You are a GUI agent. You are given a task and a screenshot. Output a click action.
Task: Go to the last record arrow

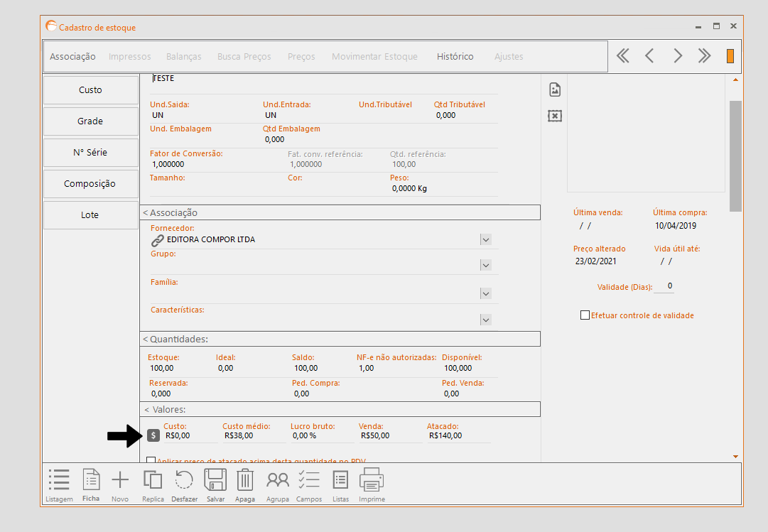[x=704, y=56]
